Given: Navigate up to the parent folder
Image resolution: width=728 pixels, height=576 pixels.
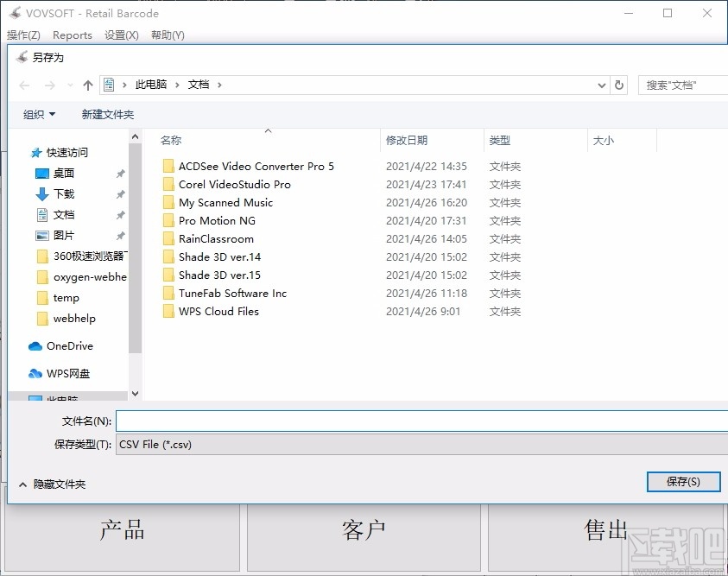Looking at the screenshot, I should coord(89,85).
